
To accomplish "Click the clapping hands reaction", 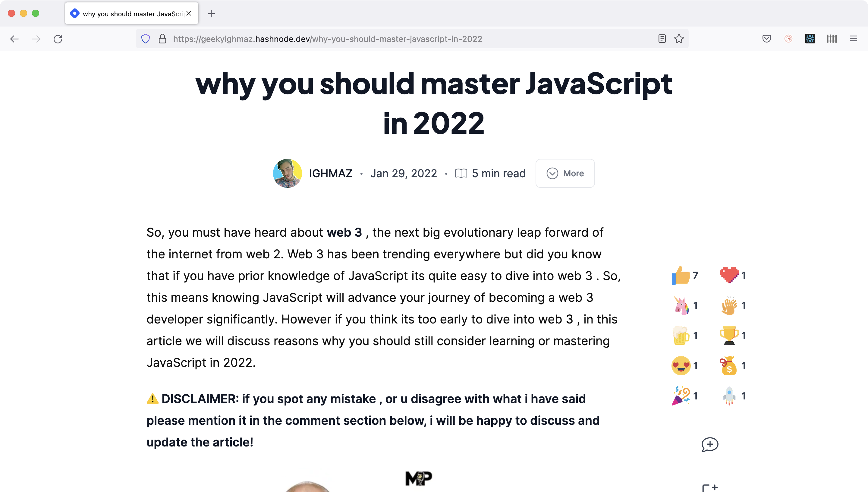I will (x=729, y=305).
